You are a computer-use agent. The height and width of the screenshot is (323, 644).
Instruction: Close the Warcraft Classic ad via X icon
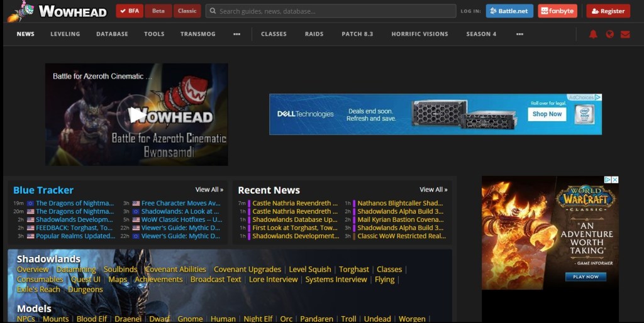(x=615, y=180)
